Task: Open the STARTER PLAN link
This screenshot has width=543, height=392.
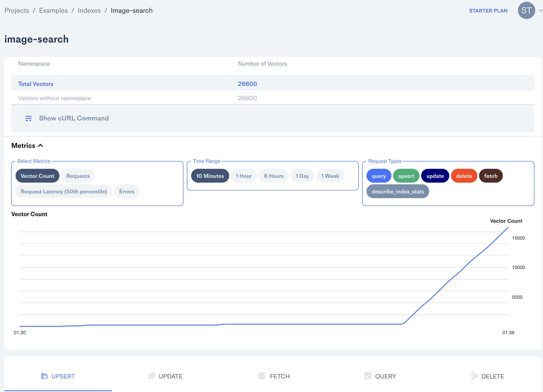Action: pos(488,11)
